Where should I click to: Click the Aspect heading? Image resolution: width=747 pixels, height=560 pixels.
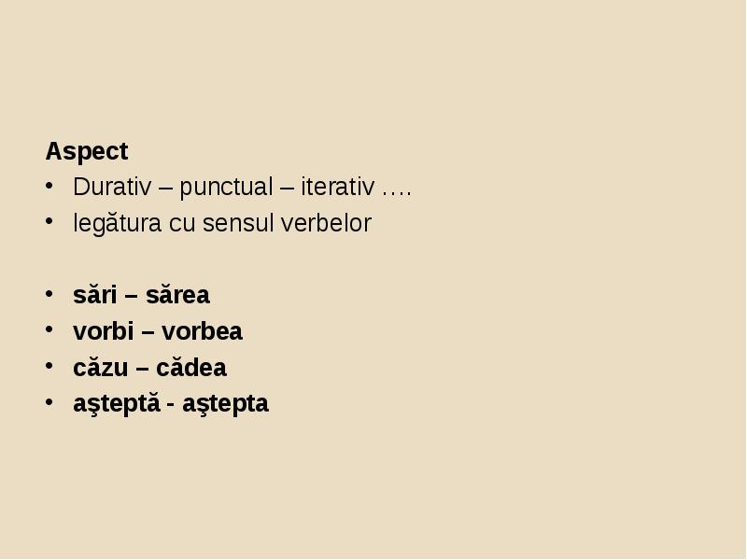(x=87, y=152)
